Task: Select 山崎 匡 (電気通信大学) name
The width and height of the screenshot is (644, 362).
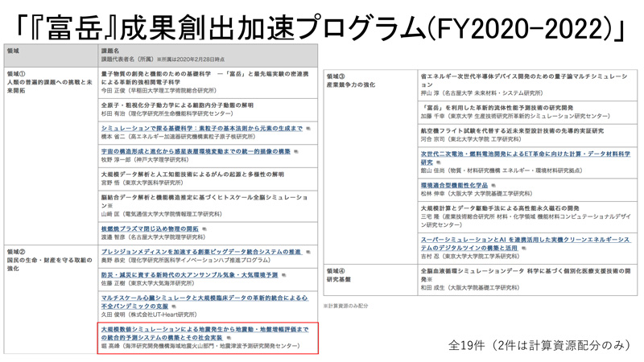Action: pos(162,214)
